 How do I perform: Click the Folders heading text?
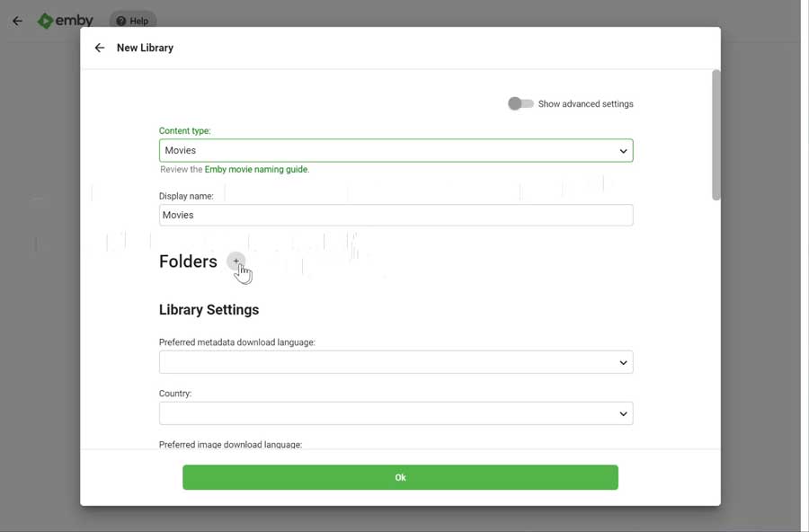point(188,262)
